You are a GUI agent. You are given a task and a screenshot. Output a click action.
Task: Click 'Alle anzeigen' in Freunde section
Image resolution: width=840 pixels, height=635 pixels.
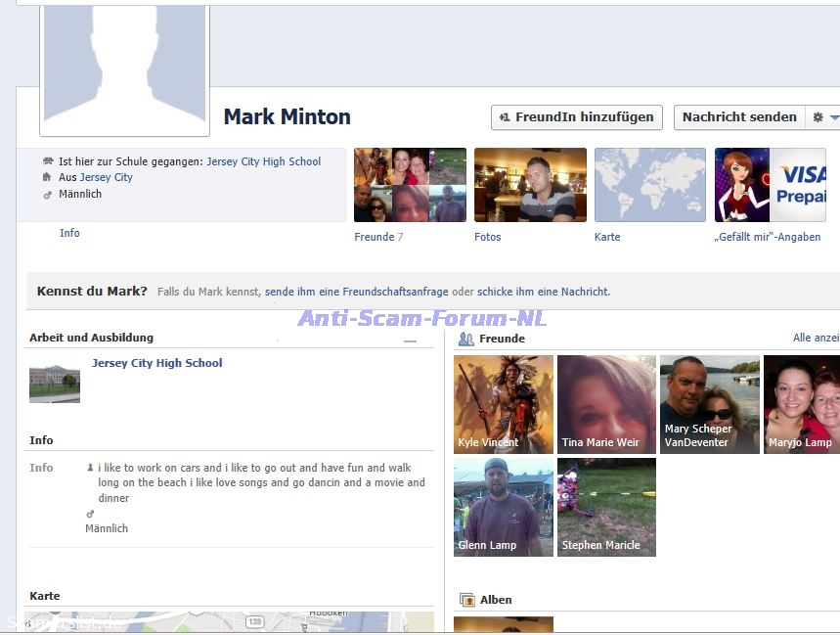816,338
